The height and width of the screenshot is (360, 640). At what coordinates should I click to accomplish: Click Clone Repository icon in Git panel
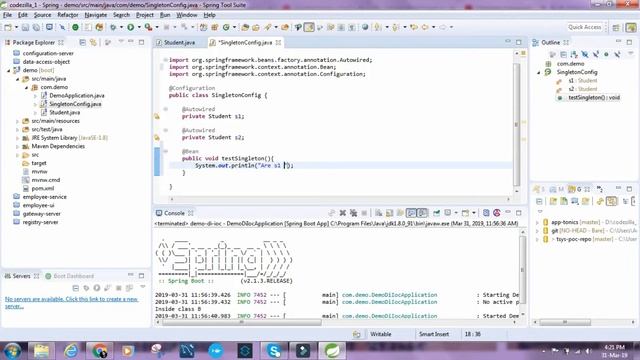coord(564,201)
